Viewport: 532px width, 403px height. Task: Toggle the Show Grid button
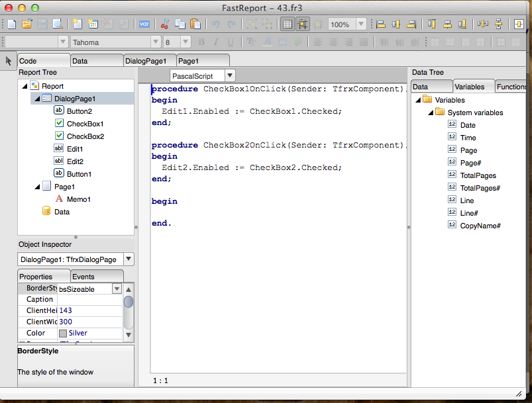click(287, 24)
